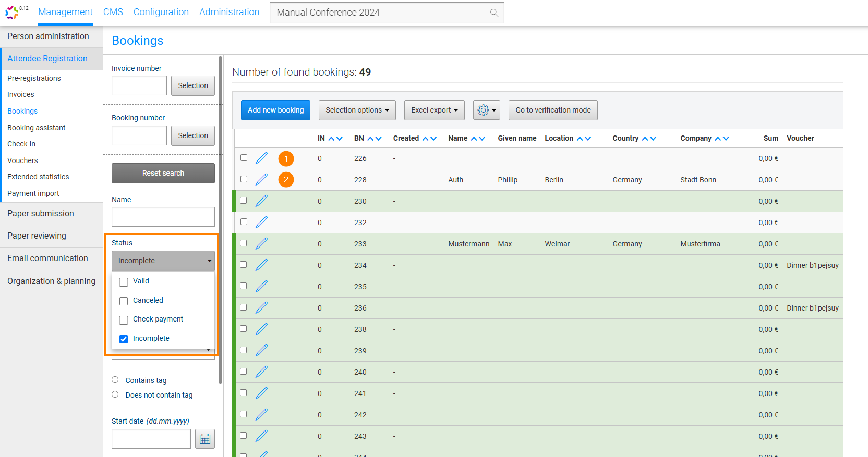Check the Valid status option
Image resolution: width=868 pixels, height=457 pixels.
point(124,282)
